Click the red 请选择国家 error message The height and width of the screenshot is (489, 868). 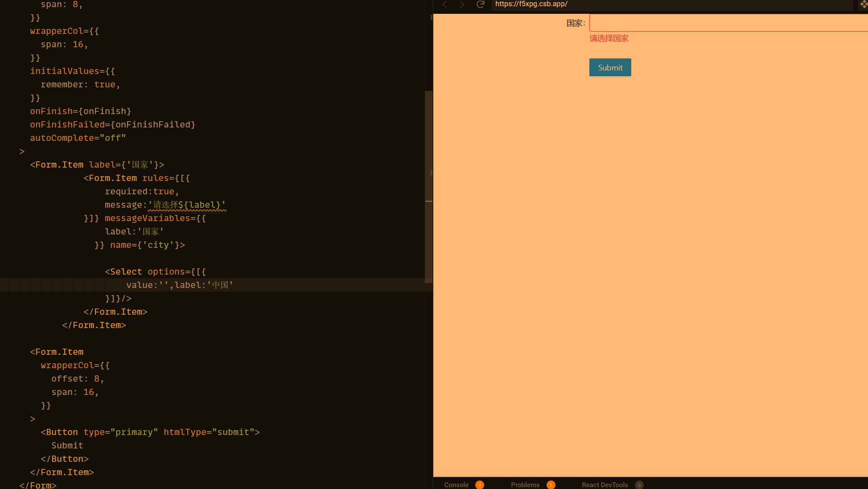coord(609,39)
